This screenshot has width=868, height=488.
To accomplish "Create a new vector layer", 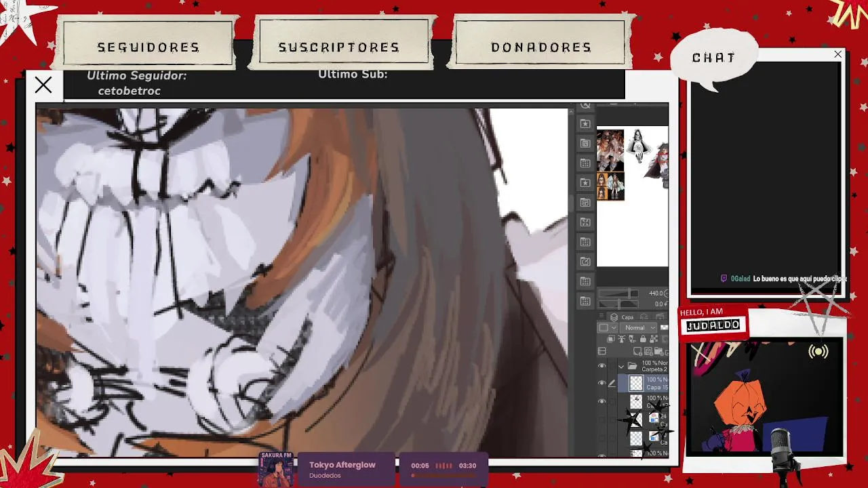I will pos(648,350).
